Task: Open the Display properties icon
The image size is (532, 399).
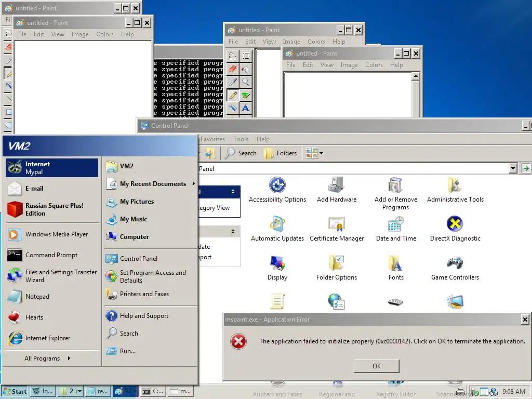Action: coord(277,268)
